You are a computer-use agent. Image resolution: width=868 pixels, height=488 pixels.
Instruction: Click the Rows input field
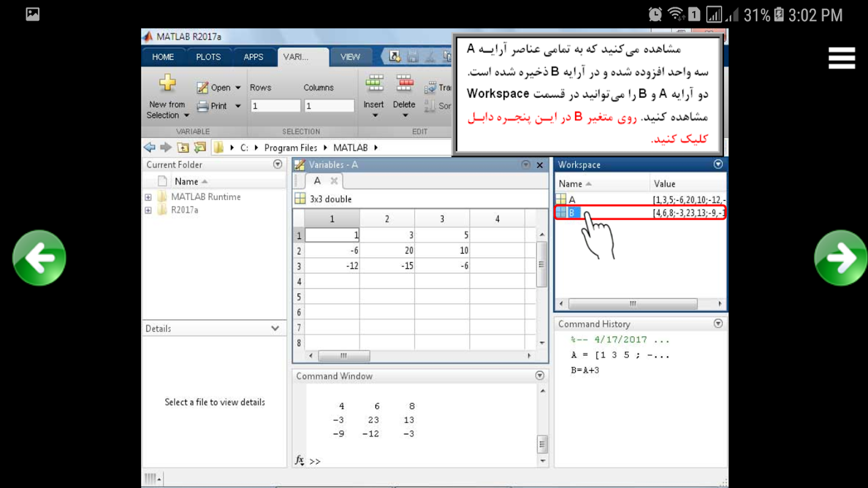[275, 106]
